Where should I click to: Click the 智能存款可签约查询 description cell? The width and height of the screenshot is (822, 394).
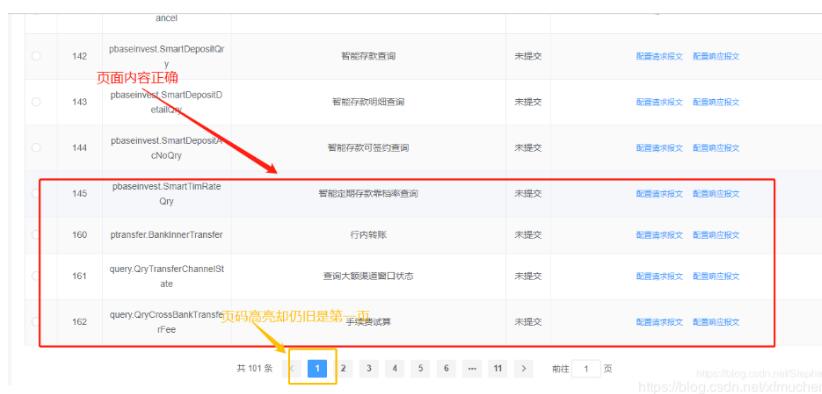pyautogui.click(x=369, y=148)
